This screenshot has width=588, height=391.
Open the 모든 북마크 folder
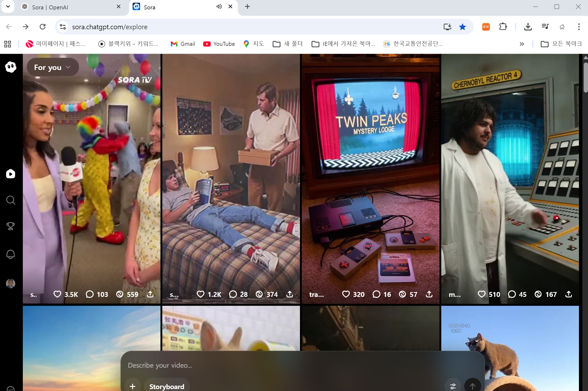561,44
